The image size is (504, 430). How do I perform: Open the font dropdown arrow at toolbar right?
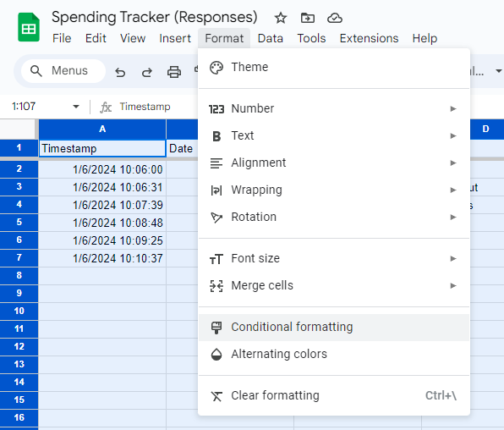coord(499,71)
